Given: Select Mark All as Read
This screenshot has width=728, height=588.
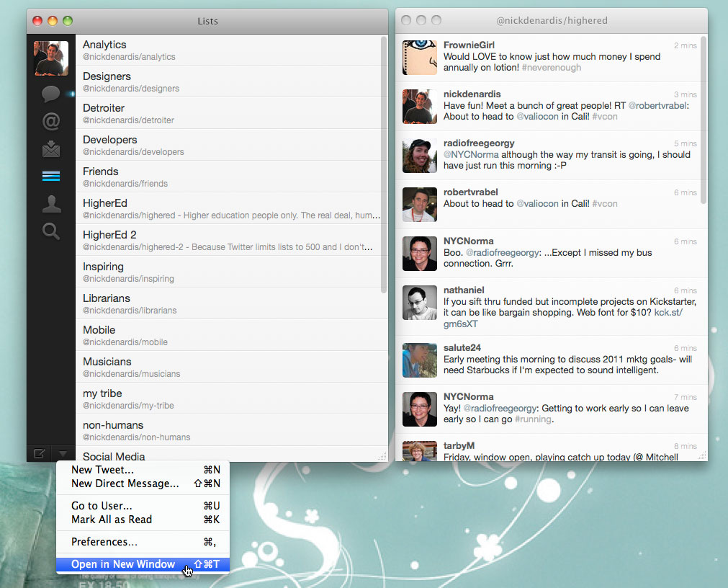Looking at the screenshot, I should [143, 520].
